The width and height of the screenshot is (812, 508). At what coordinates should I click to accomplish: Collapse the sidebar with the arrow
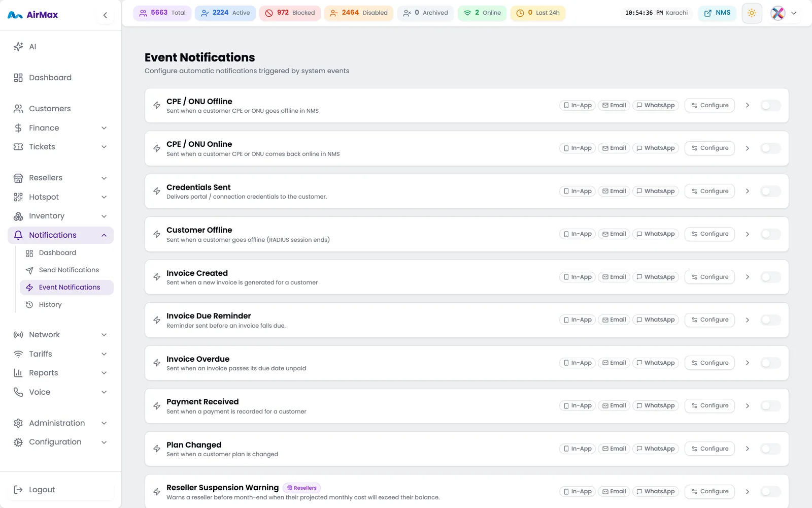(105, 15)
